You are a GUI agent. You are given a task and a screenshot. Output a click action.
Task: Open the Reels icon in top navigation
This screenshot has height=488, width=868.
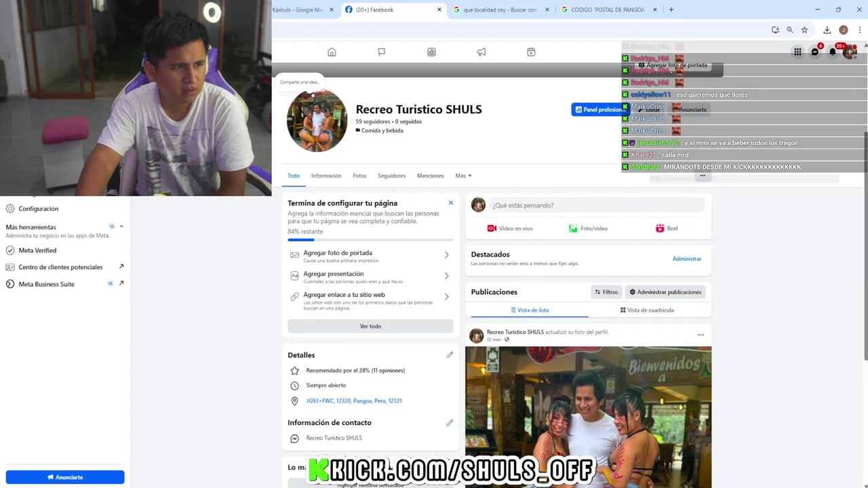point(531,52)
